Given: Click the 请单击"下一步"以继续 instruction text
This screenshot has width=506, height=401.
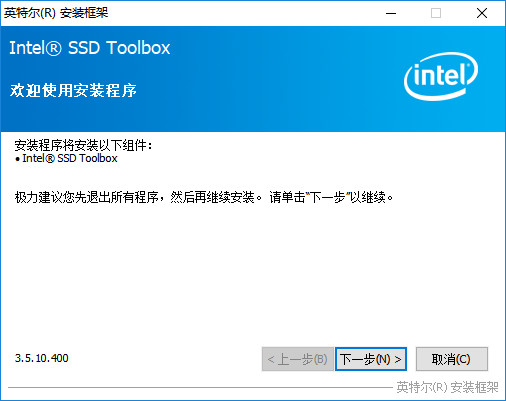Looking at the screenshot, I should coord(331,197).
